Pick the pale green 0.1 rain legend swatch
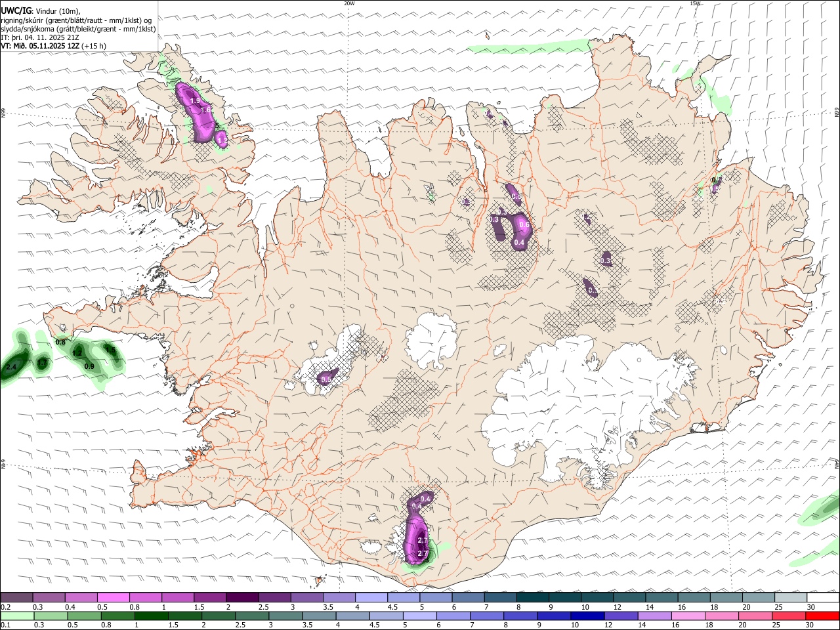This screenshot has height=630, width=840. (16, 616)
